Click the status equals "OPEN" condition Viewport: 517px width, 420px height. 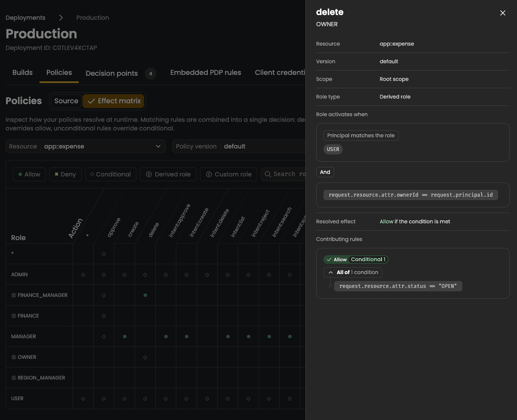click(398, 286)
